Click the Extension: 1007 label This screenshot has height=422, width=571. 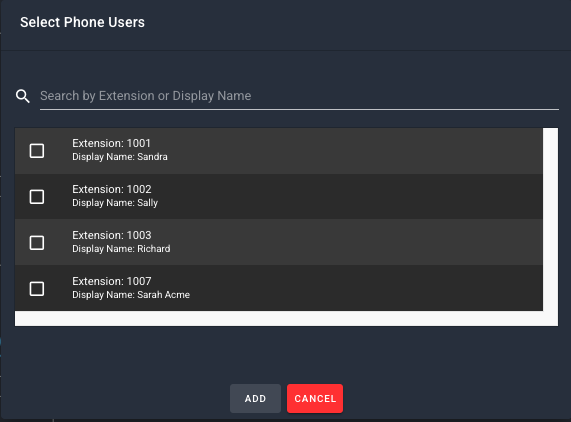tap(112, 281)
